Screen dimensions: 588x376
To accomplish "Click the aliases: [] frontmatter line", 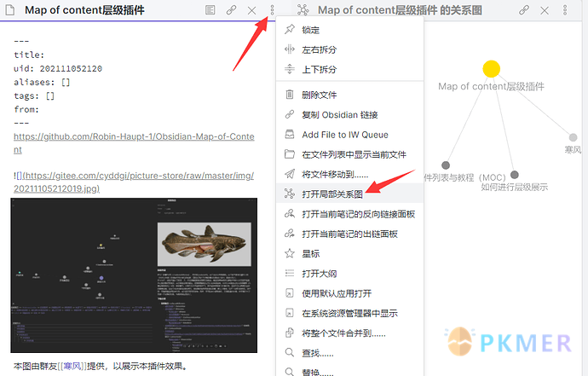I will pos(42,82).
